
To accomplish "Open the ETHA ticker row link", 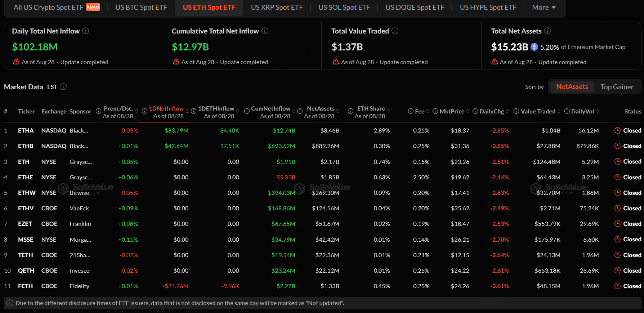I will [x=26, y=130].
